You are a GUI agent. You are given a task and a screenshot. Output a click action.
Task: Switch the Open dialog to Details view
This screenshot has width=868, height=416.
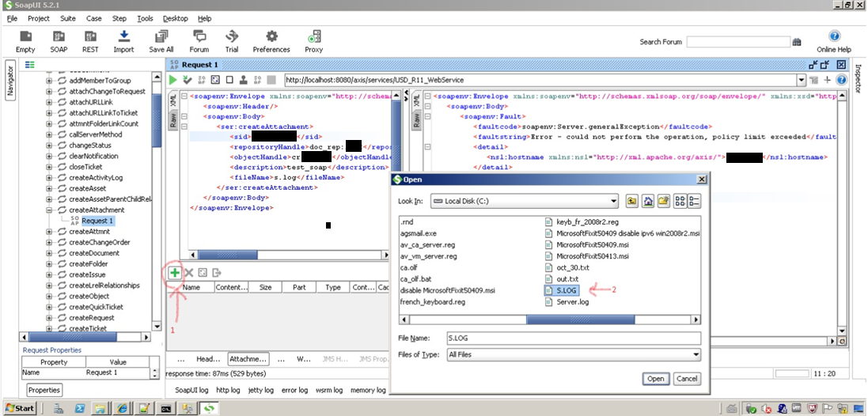(692, 201)
